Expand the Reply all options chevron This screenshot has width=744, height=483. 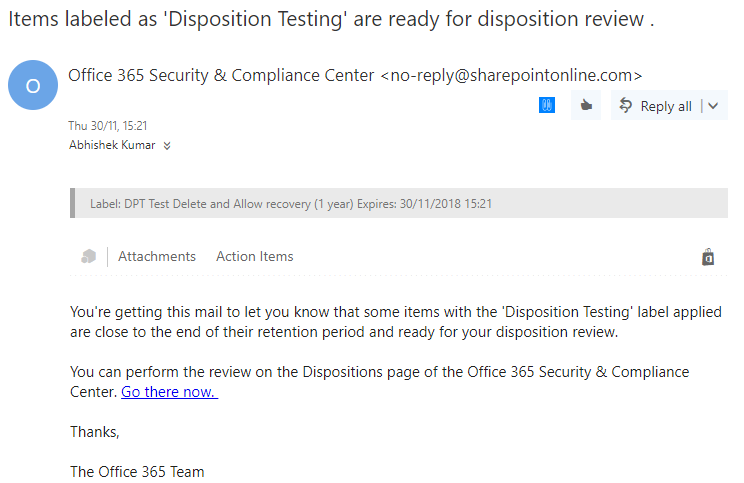(713, 106)
